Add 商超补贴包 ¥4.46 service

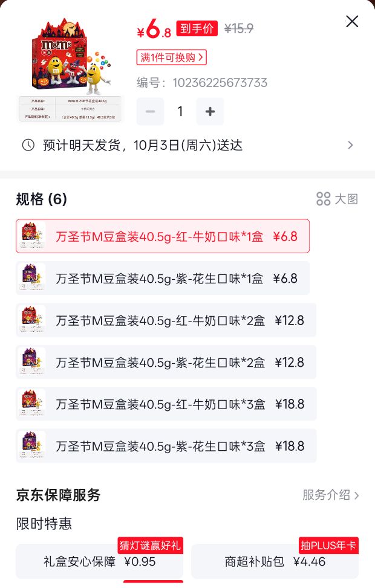[x=275, y=561]
